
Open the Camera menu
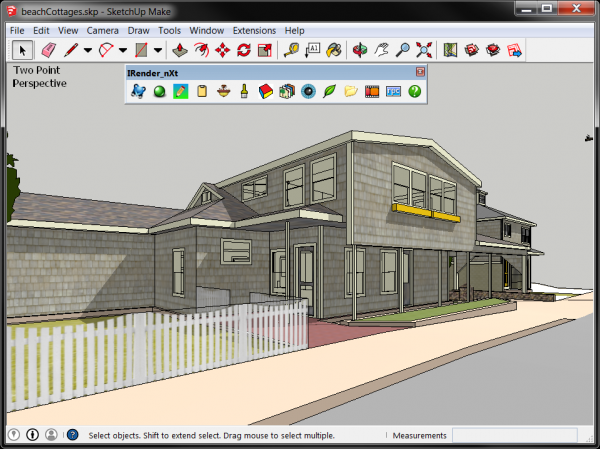click(102, 30)
